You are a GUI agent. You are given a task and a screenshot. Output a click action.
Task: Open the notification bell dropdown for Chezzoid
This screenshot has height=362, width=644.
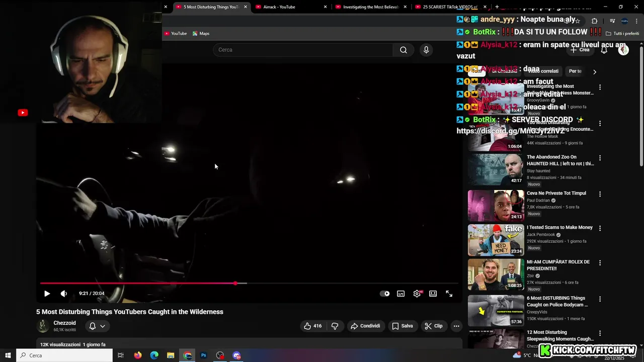pos(97,326)
